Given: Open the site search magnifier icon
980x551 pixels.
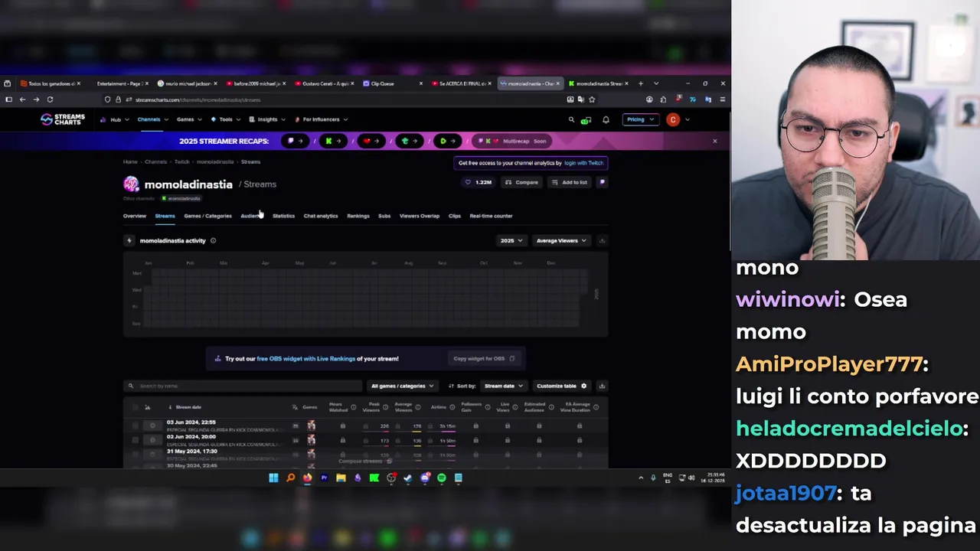Looking at the screenshot, I should pos(571,119).
